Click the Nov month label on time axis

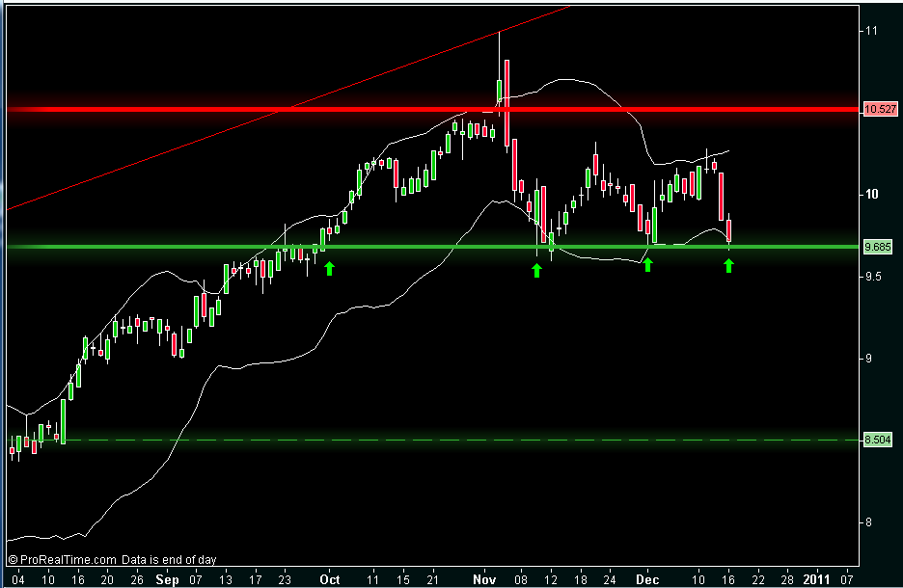484,579
